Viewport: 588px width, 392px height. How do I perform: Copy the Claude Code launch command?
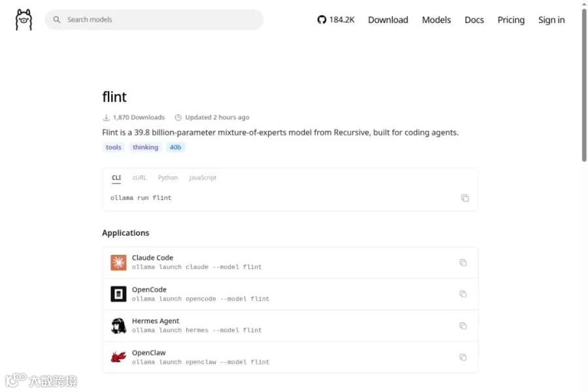463,263
